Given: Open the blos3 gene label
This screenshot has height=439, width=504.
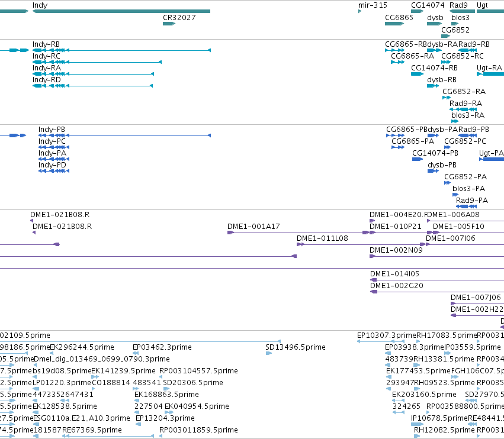Looking at the screenshot, I should [460, 18].
